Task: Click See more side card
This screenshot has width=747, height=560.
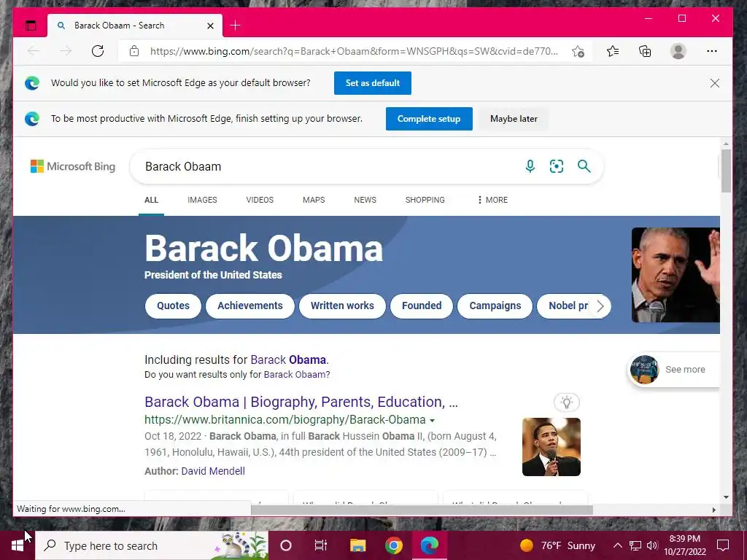Action: click(673, 370)
